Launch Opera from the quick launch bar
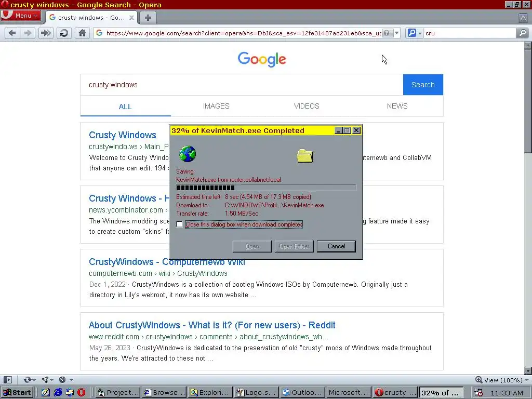The width and height of the screenshot is (532, 399). pos(82,393)
